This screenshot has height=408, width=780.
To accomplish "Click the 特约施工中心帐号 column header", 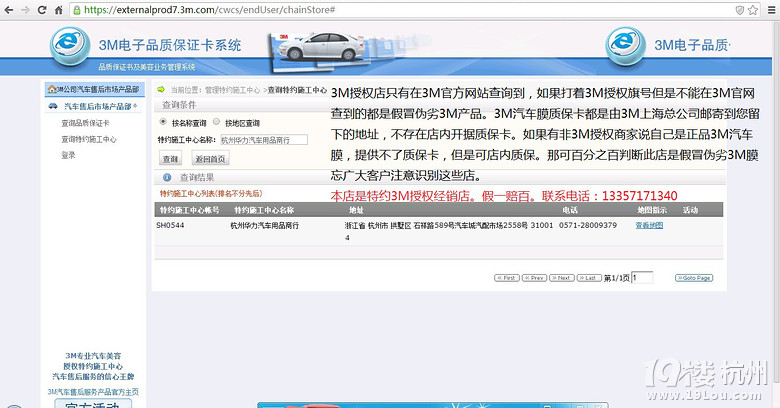I will (x=190, y=210).
